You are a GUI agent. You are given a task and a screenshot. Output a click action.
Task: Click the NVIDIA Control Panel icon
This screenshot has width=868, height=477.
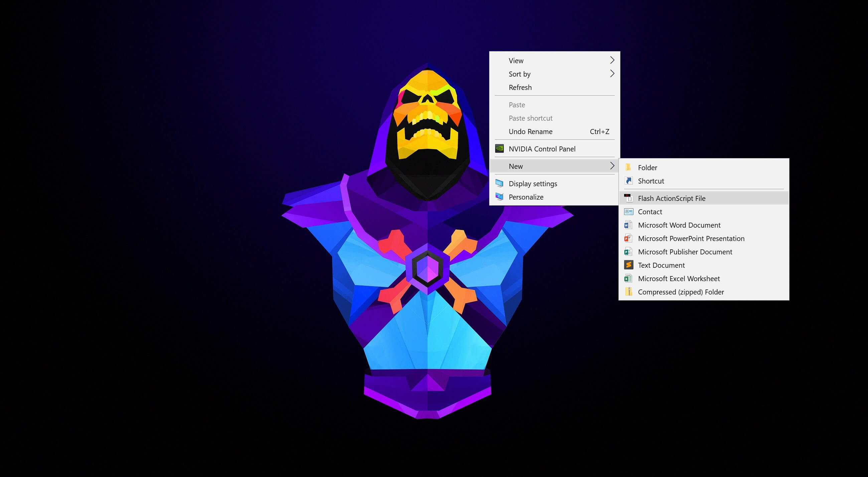[499, 148]
